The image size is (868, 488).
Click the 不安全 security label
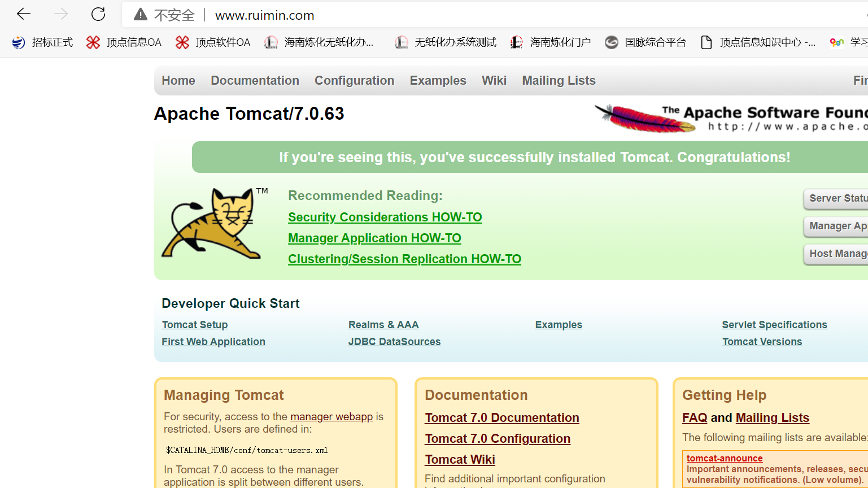click(175, 15)
